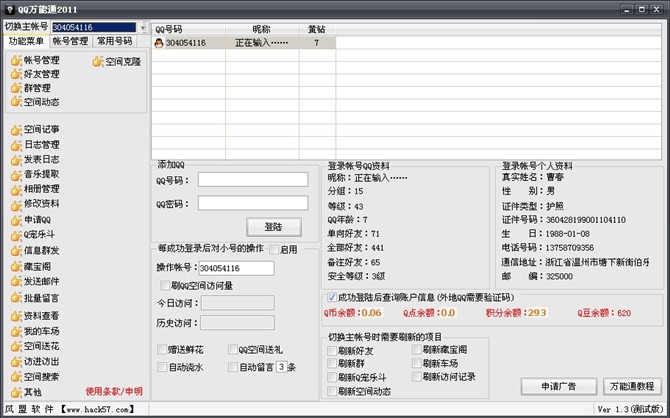This screenshot has width=670, height=418.
Task: Expand the 切换主帐号 account dropdown
Action: click(141, 27)
